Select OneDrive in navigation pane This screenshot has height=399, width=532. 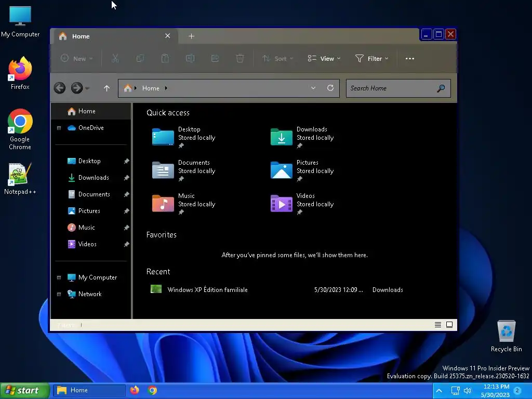[90, 128]
